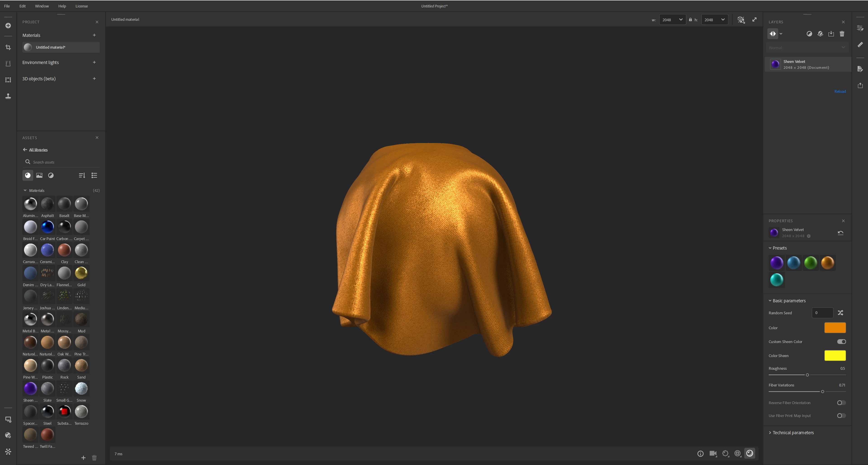Click the shuffle Random Seed icon

tap(840, 313)
